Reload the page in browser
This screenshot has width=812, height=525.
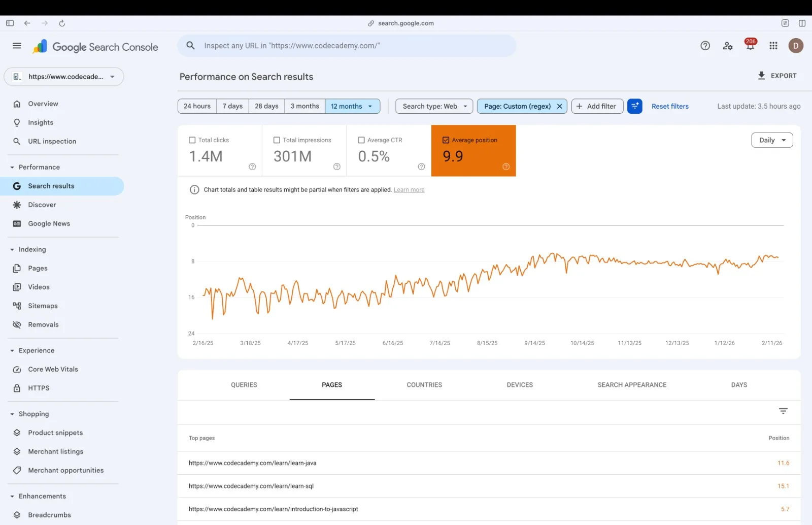(62, 23)
